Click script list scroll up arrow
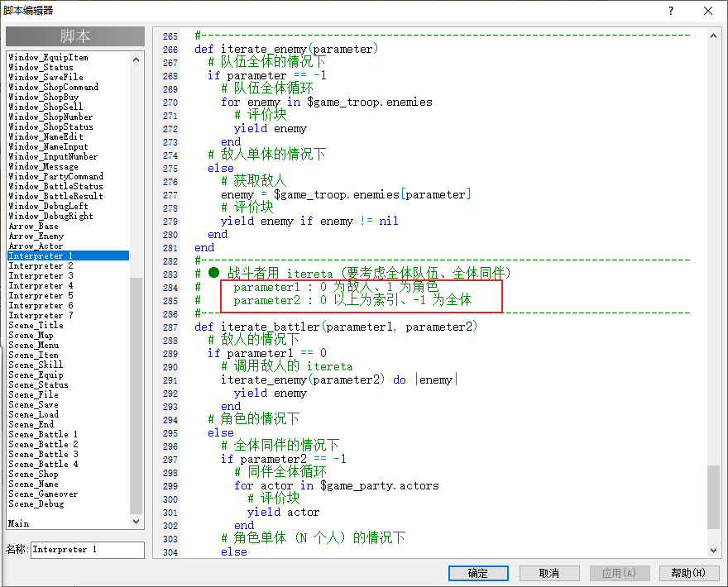The width and height of the screenshot is (728, 587). [x=136, y=60]
